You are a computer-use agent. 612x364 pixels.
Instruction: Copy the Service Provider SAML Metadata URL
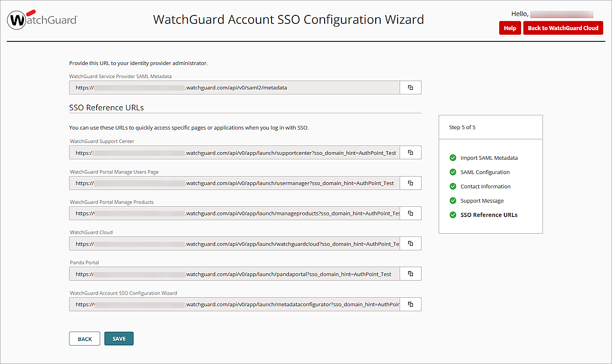coord(410,87)
